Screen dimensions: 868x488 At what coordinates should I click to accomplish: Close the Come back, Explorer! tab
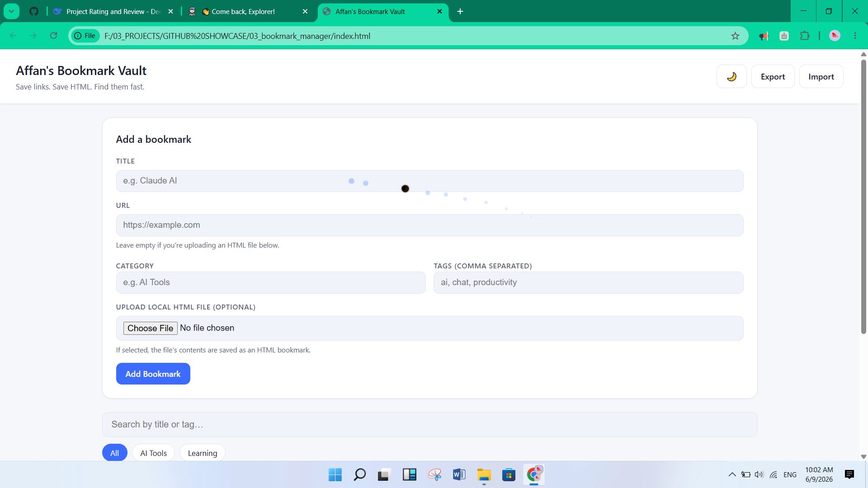point(305,12)
